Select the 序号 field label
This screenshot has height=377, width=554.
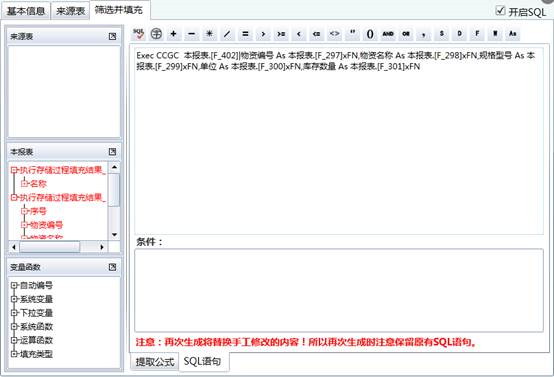38,211
